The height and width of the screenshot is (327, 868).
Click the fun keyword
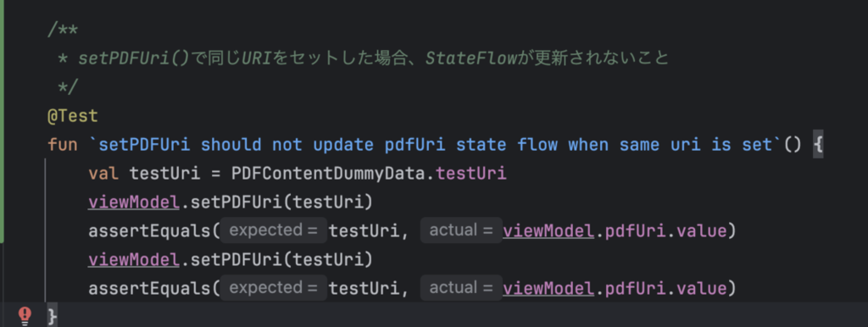click(63, 145)
